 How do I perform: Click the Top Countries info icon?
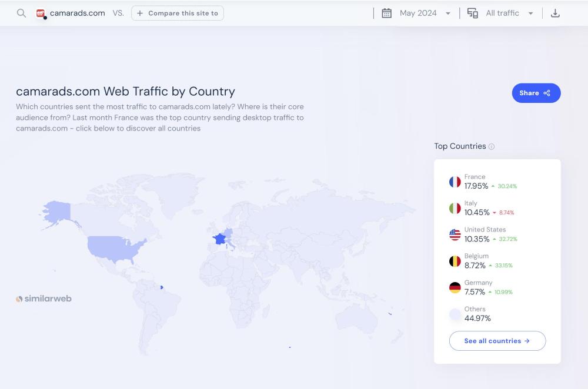point(492,147)
